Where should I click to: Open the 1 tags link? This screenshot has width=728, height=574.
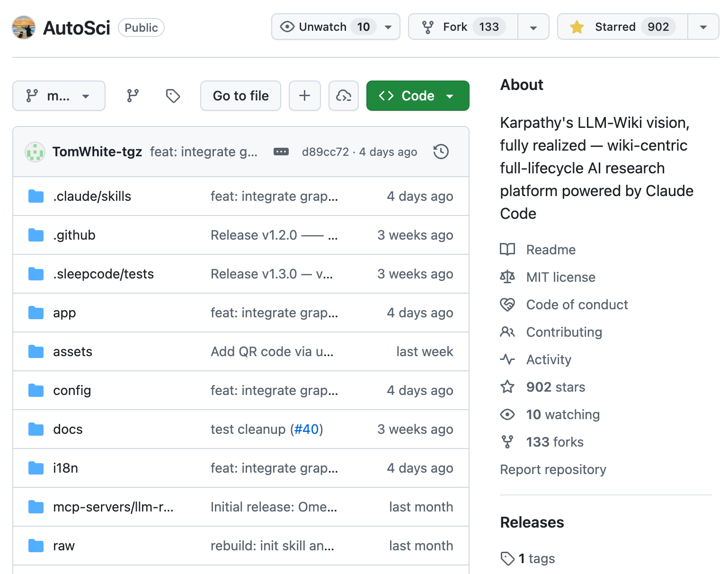(x=536, y=558)
